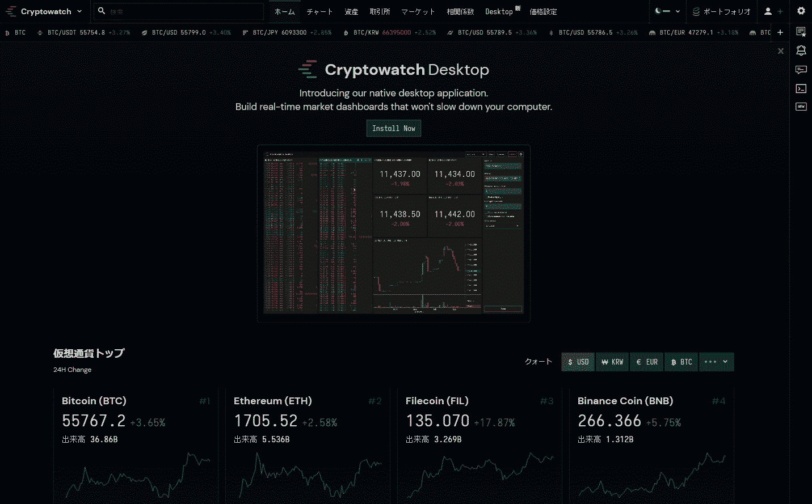Click the Filecoin sparkline chart
The height and width of the screenshot is (504, 812).
coord(480,476)
